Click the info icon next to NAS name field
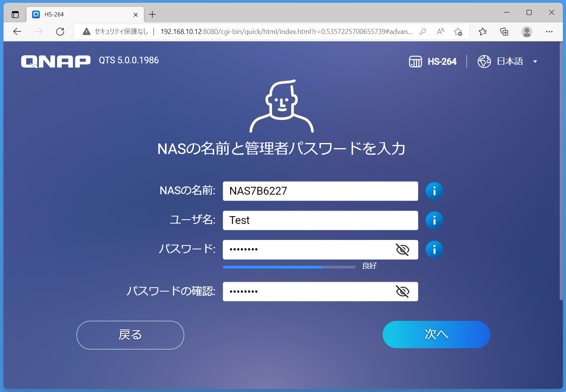 pos(434,191)
